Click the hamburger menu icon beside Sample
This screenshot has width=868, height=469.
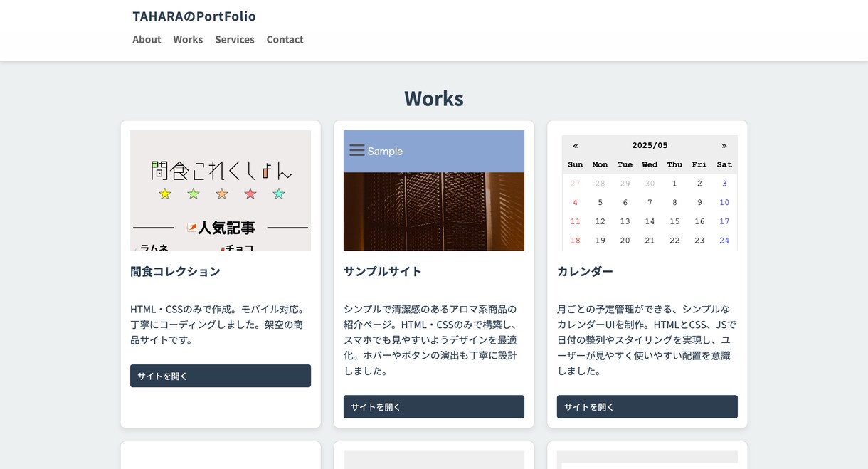point(357,150)
